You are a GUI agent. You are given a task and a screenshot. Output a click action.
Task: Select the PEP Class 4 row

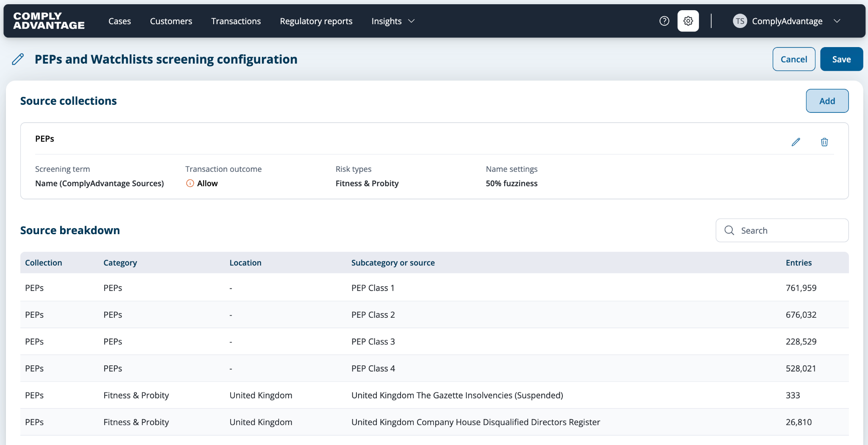[434, 368]
